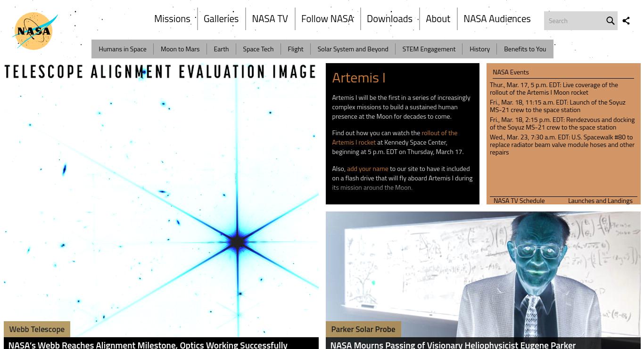
Task: Open Wed., Mar. 23 Spacewalk #80 event
Action: (x=562, y=145)
